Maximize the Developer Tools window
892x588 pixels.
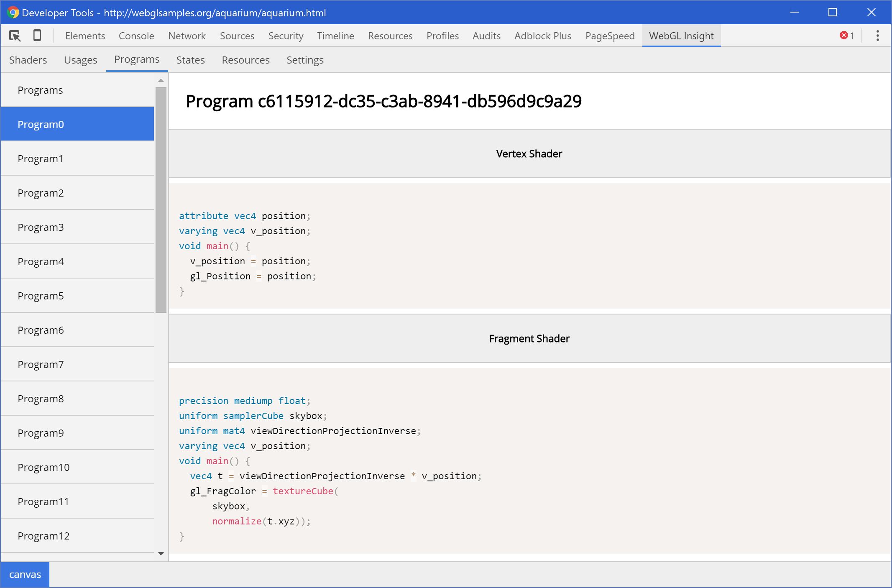[832, 13]
